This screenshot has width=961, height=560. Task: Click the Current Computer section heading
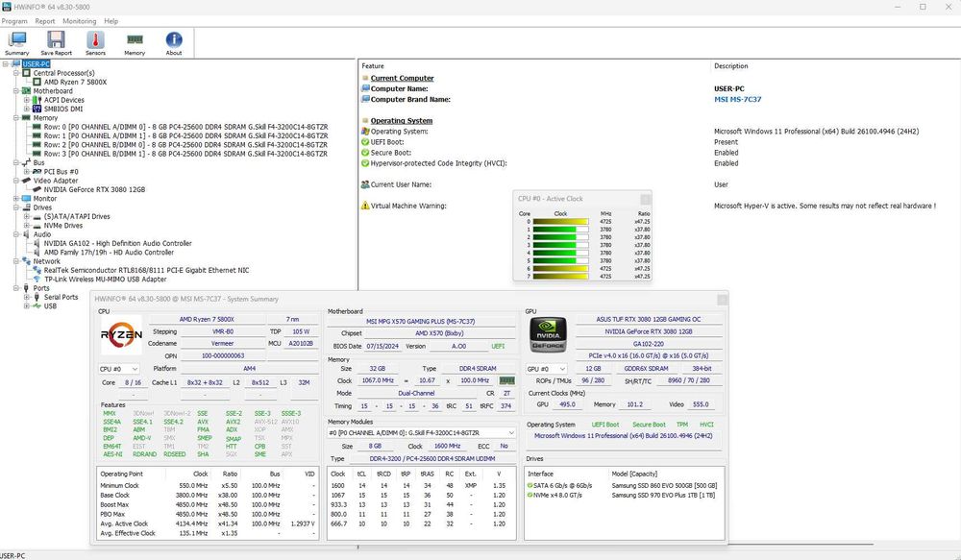point(402,79)
